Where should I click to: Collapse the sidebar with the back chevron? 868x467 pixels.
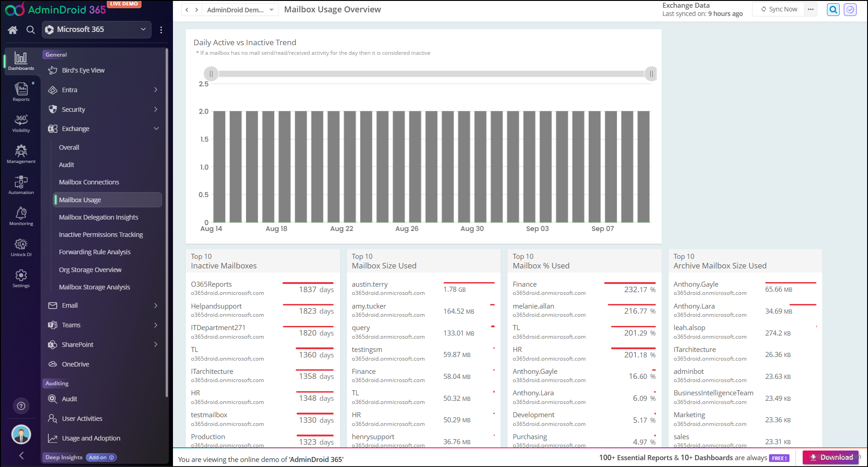(21, 456)
